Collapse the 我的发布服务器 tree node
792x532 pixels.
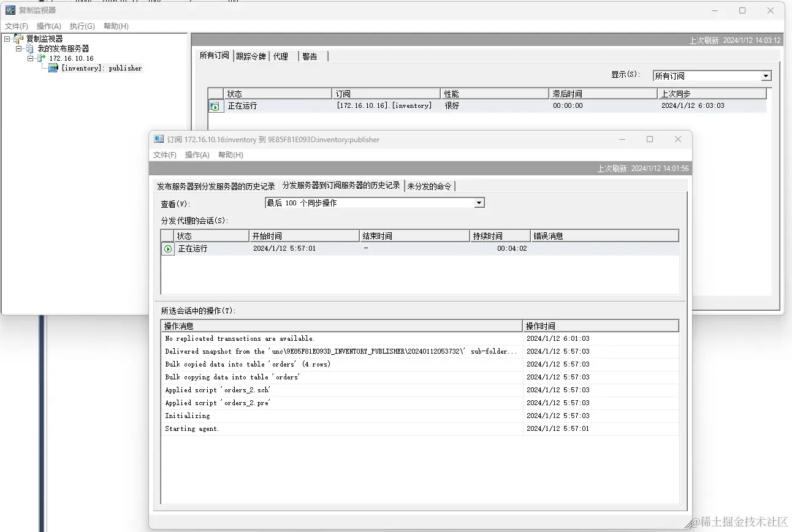pyautogui.click(x=18, y=48)
